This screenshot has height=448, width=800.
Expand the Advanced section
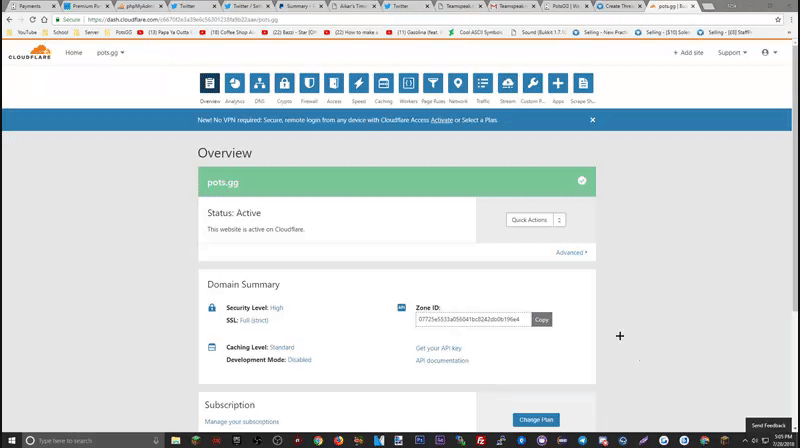571,253
